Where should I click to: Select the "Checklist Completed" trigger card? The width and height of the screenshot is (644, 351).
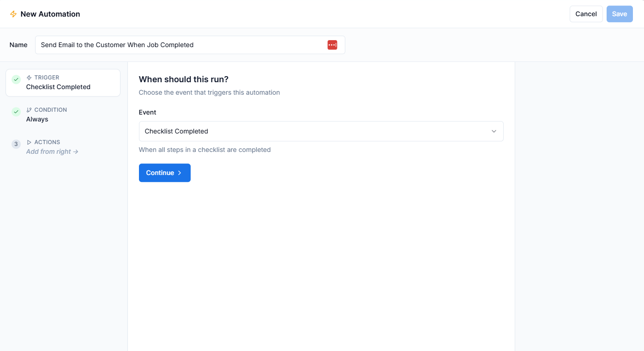click(x=63, y=83)
